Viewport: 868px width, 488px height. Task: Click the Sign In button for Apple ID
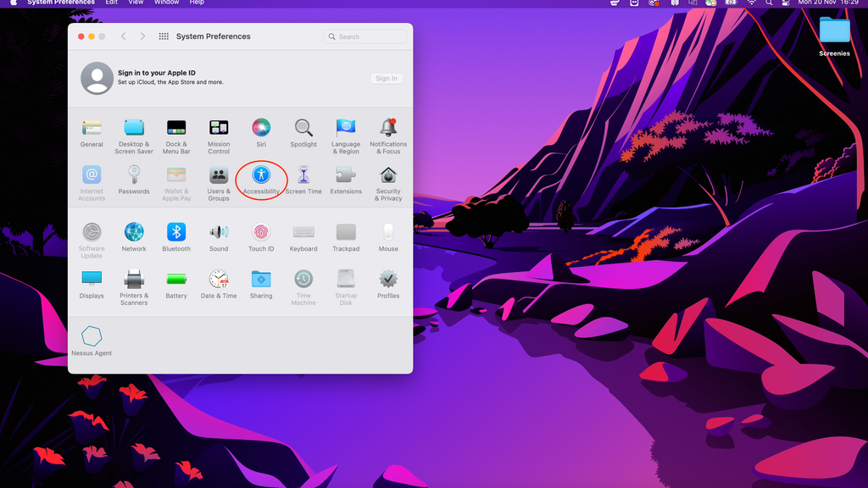(x=386, y=78)
